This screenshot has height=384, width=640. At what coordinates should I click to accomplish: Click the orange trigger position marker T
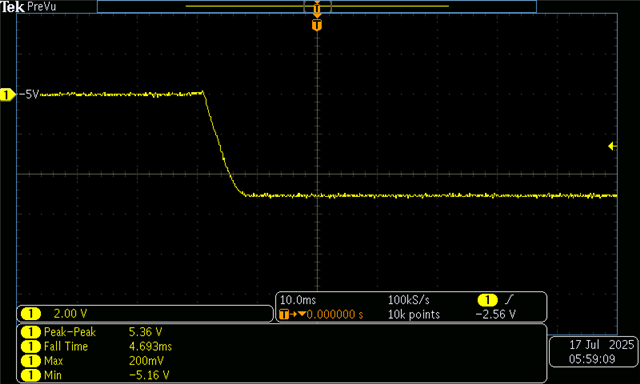click(x=317, y=25)
